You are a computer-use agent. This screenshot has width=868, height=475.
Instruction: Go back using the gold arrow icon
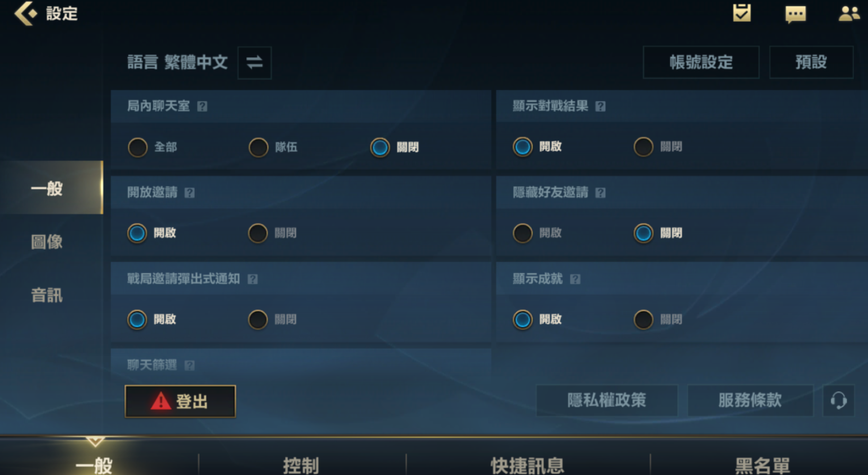click(25, 13)
